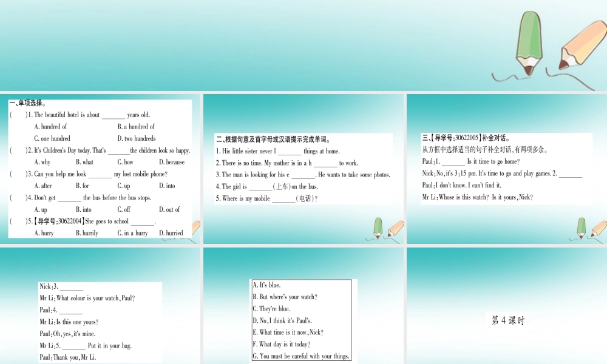Open the multiple choice questions slide thumbnail

100,169
